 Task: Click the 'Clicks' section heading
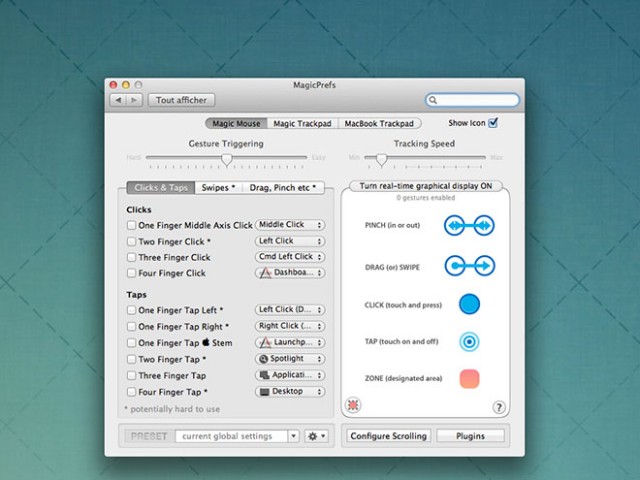coord(139,210)
